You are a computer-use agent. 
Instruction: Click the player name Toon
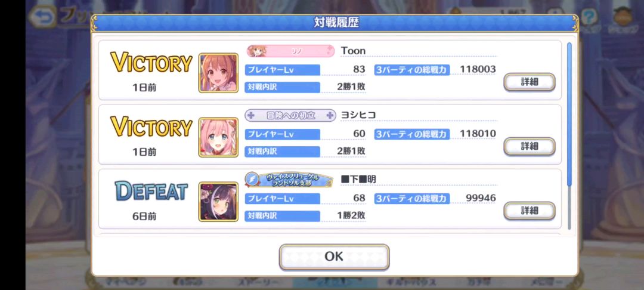353,51
